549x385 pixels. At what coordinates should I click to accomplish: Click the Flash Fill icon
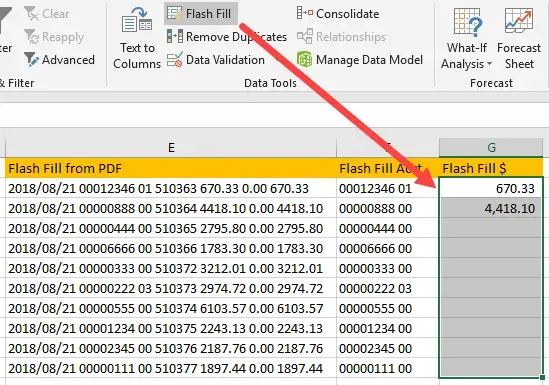pyautogui.click(x=174, y=14)
